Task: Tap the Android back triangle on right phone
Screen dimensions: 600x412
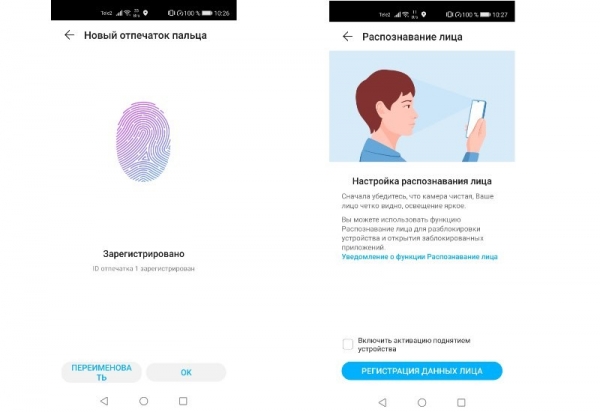Action: [x=382, y=402]
